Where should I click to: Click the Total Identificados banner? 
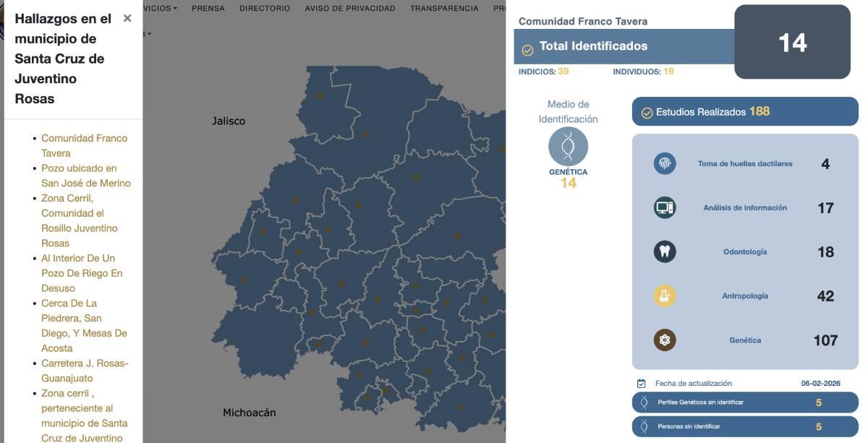(x=624, y=46)
